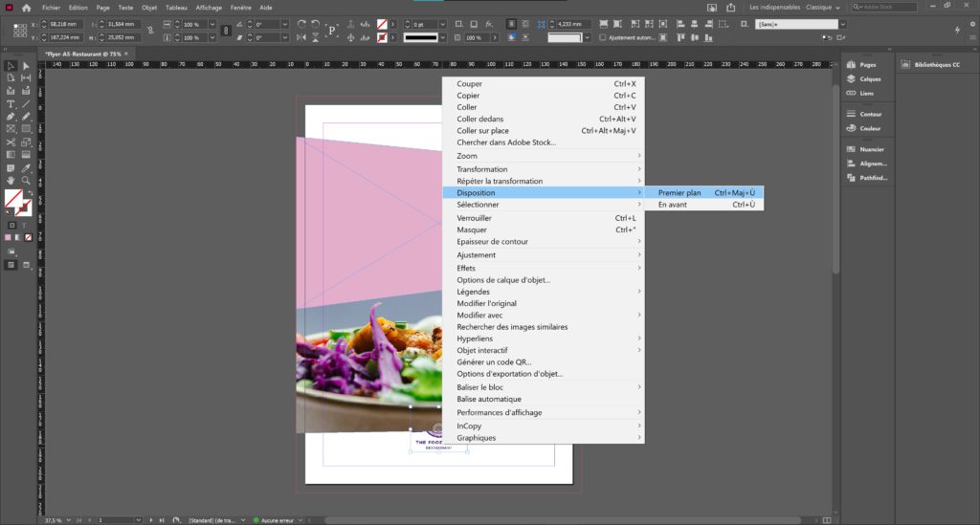
Task: Click the stroke color swatch in toolbox
Action: point(24,208)
